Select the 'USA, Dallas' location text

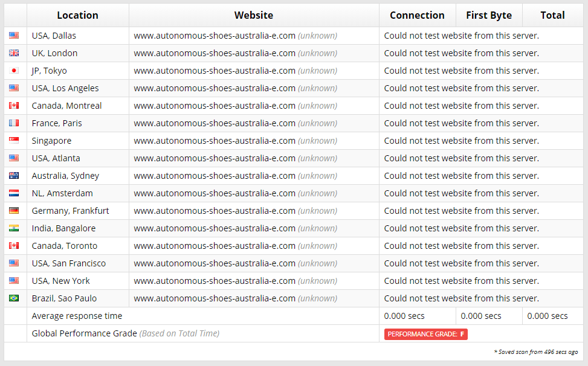click(54, 36)
